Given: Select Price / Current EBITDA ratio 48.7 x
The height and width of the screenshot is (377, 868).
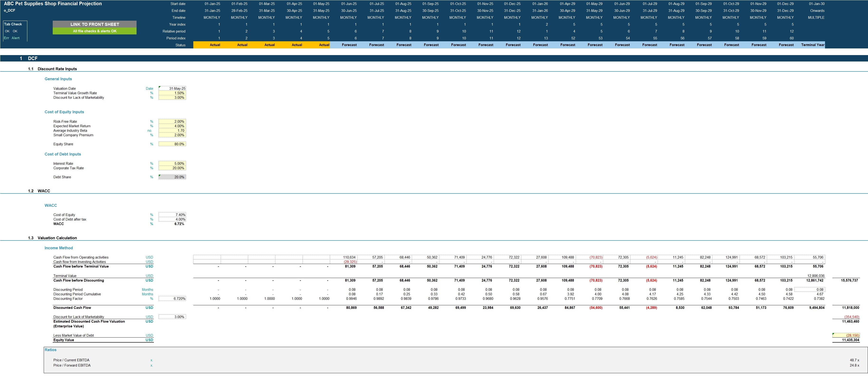Looking at the screenshot, I should coord(854,360).
